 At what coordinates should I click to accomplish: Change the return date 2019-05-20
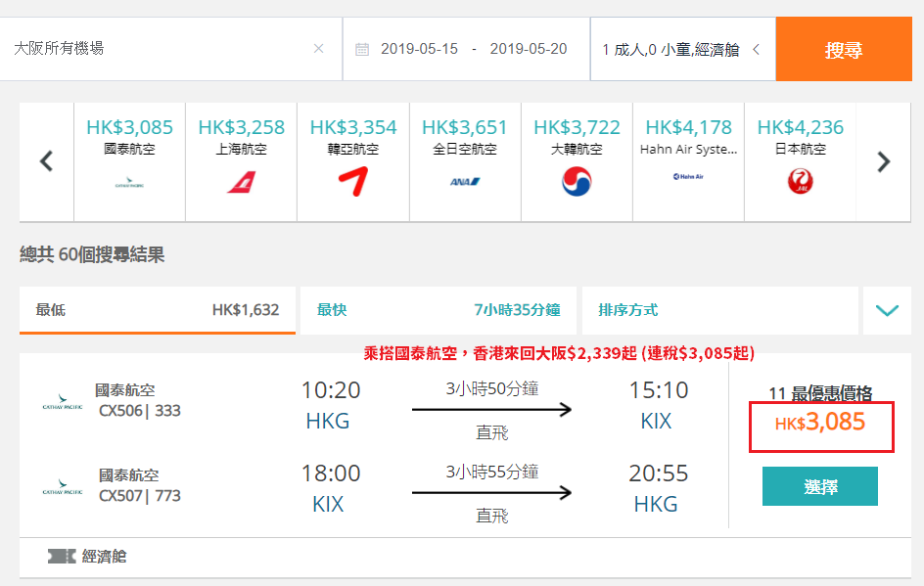coord(528,49)
